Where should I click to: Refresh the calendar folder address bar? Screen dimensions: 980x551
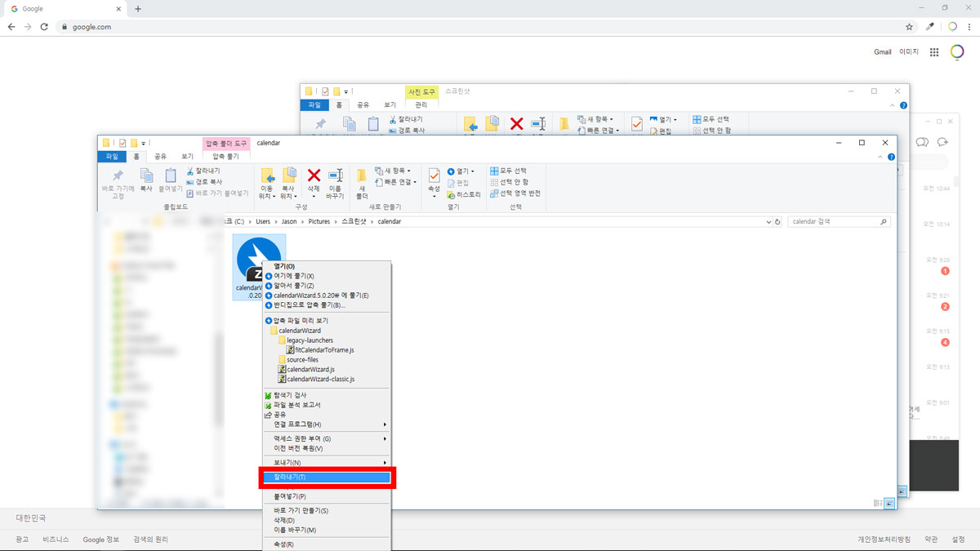coord(778,221)
